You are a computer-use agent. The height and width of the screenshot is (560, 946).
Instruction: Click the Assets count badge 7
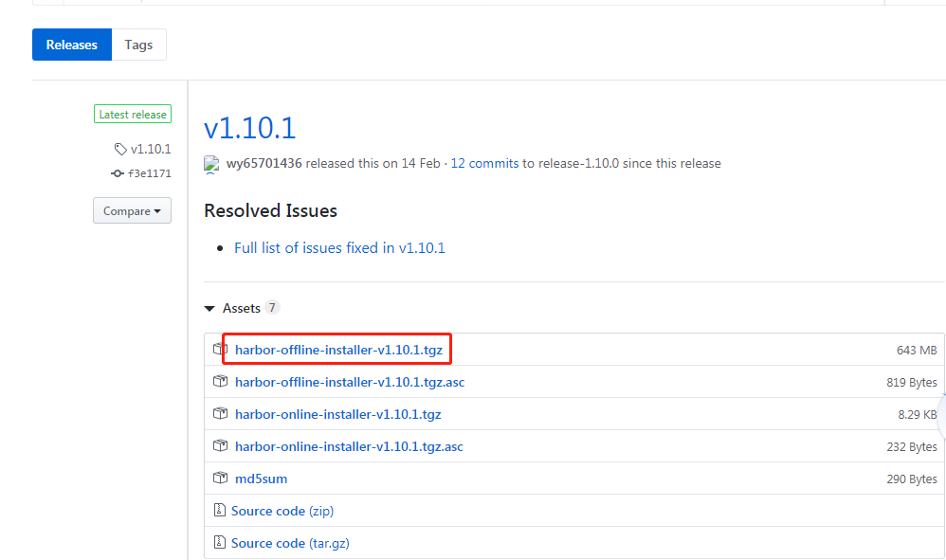coord(272,308)
